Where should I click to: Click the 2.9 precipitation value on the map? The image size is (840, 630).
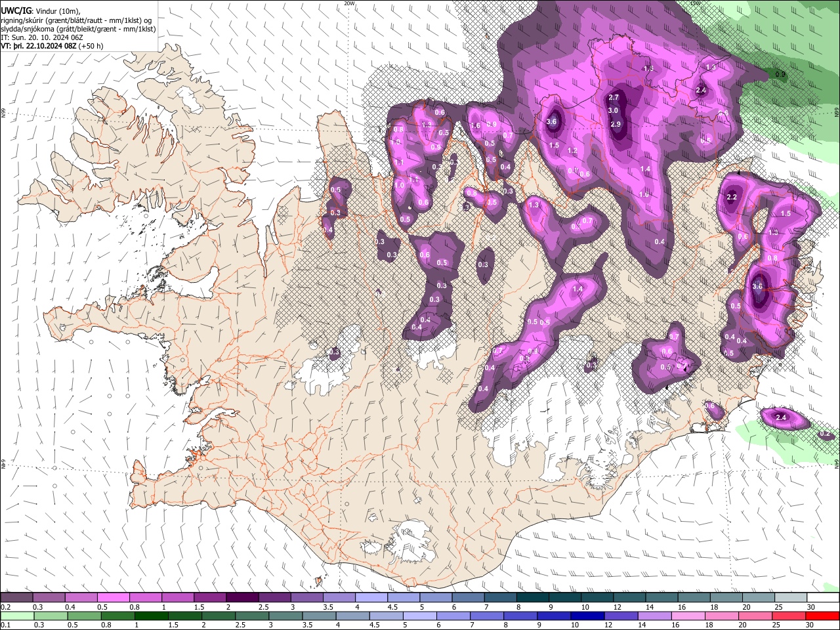click(x=615, y=124)
